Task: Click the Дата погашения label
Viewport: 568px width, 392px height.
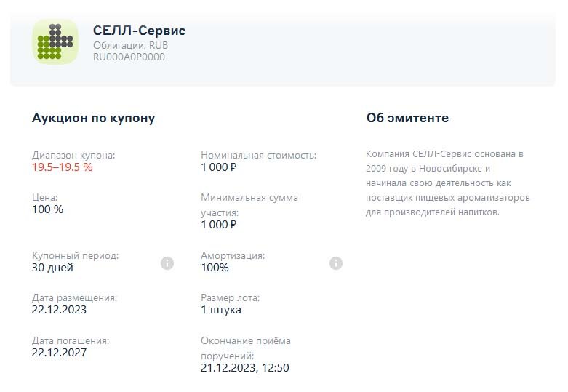Action: (71, 340)
